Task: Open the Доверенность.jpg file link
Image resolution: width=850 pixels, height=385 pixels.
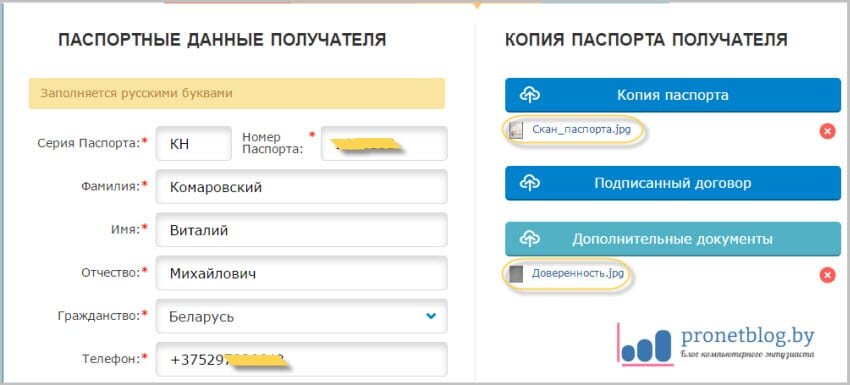Action: tap(577, 274)
